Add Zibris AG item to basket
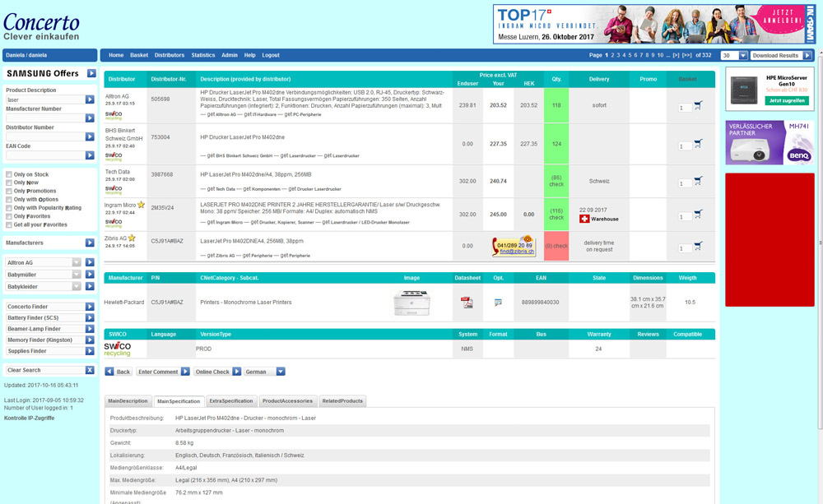Image resolution: width=823 pixels, height=504 pixels. [x=698, y=246]
